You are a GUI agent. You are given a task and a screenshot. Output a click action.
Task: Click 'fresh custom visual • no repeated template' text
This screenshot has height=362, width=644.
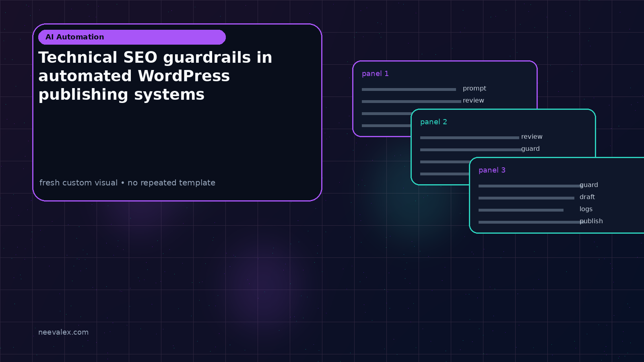[x=127, y=183]
